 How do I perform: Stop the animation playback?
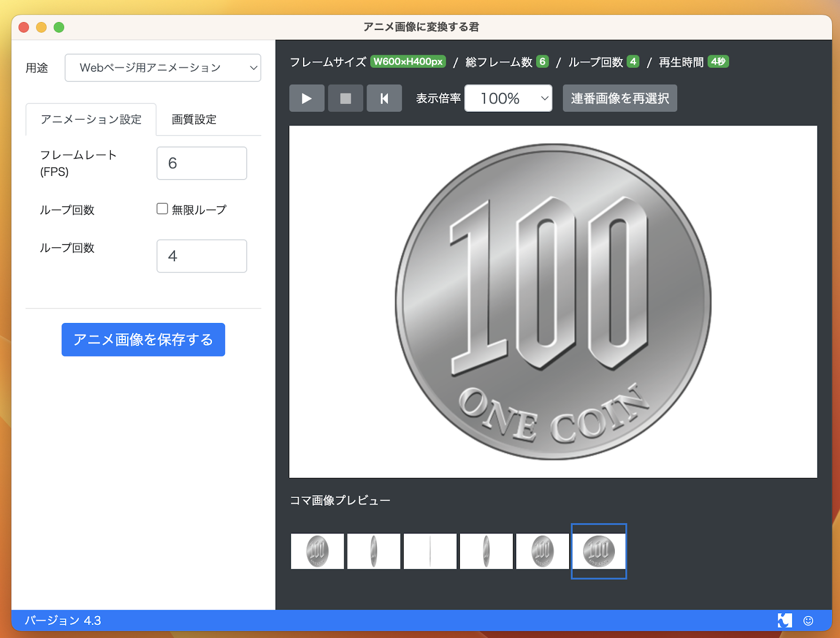tap(345, 98)
